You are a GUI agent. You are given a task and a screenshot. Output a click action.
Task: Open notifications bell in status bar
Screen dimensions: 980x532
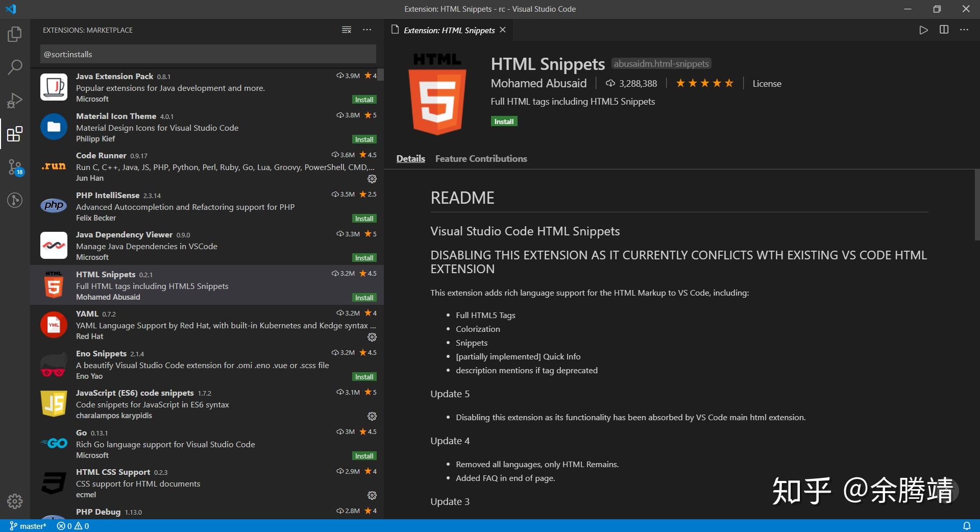click(968, 526)
